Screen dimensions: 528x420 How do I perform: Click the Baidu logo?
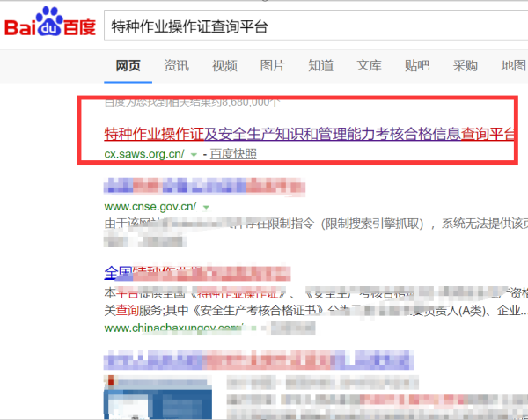[x=50, y=21]
